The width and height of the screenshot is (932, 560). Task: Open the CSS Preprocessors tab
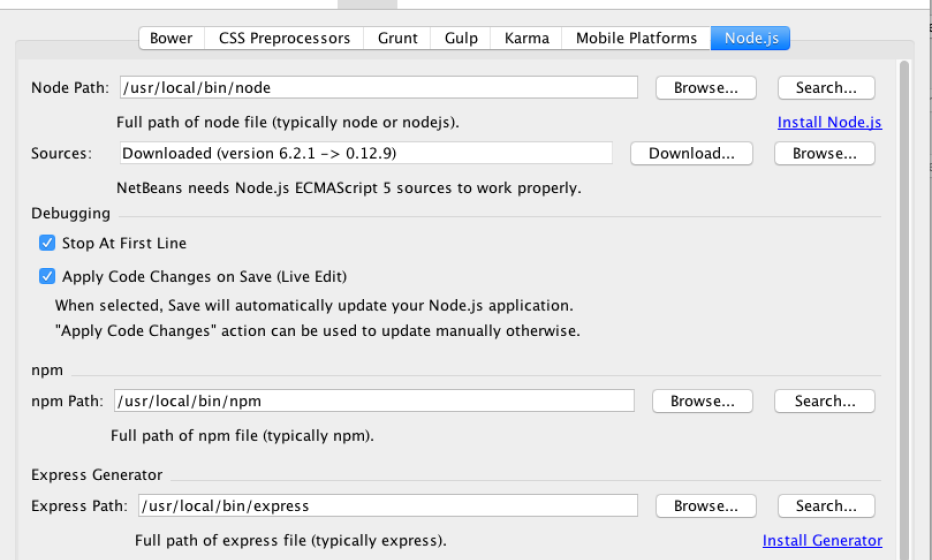click(x=284, y=38)
